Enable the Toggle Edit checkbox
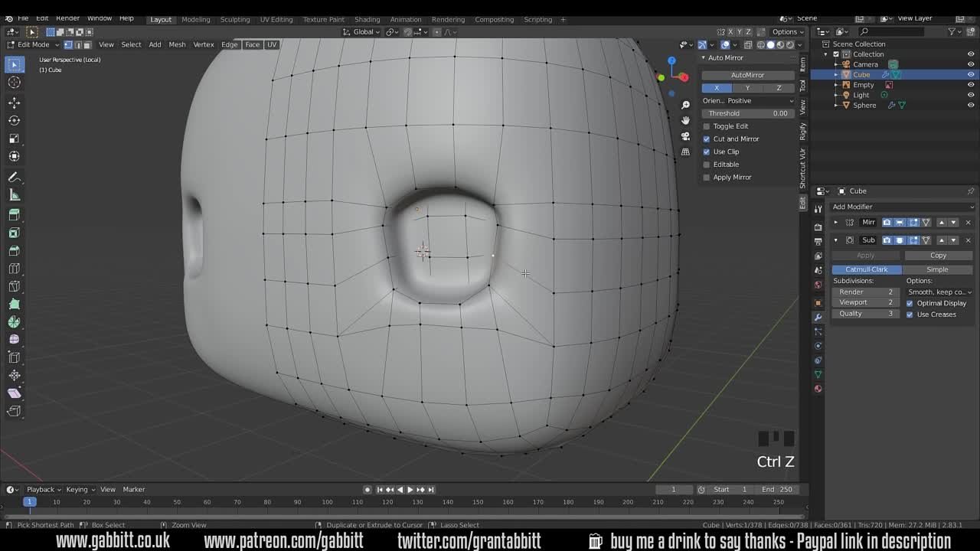 (707, 126)
